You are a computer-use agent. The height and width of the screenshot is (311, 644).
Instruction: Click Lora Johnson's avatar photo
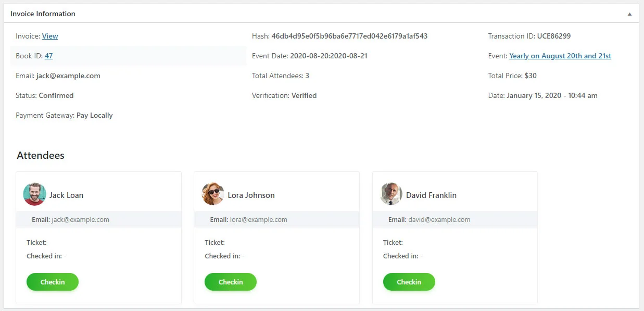[213, 194]
